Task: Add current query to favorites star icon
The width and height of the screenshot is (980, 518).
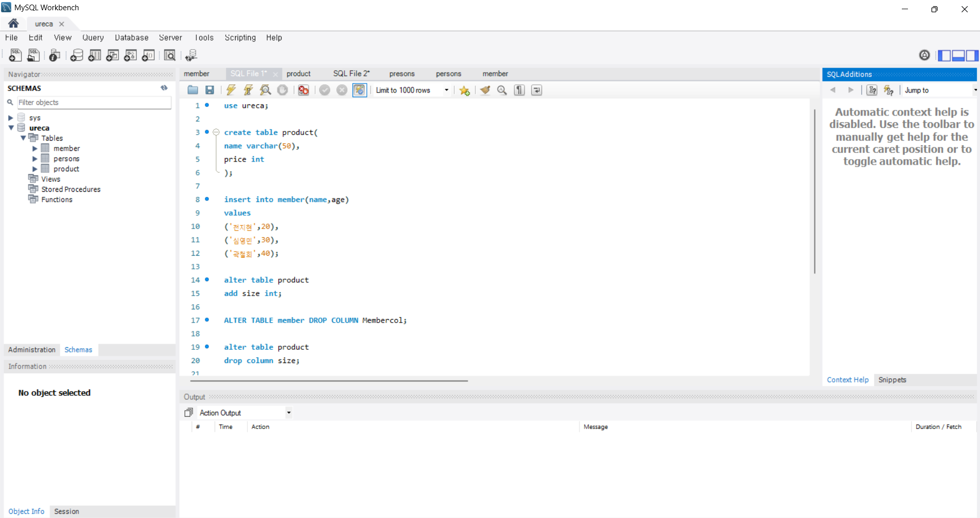Action: 464,91
